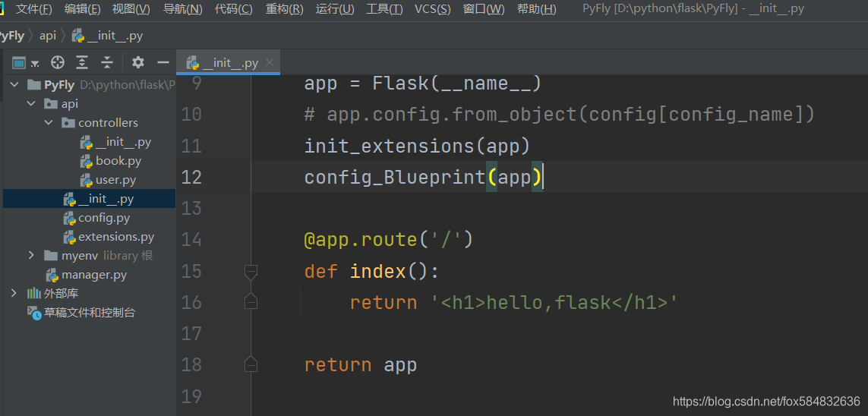Click the user.py Python file icon

[87, 181]
